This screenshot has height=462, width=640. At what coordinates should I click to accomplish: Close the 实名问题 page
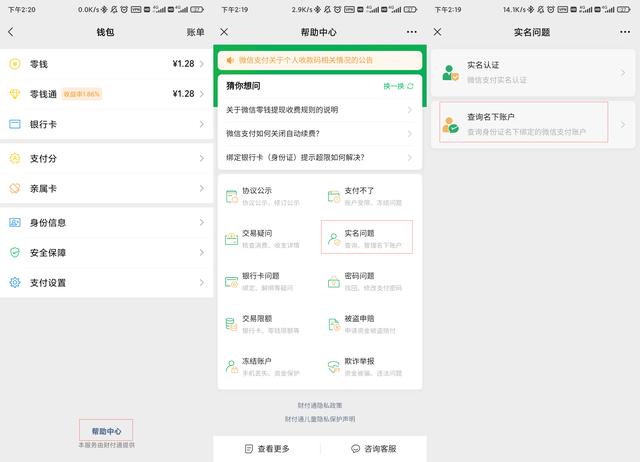click(438, 32)
